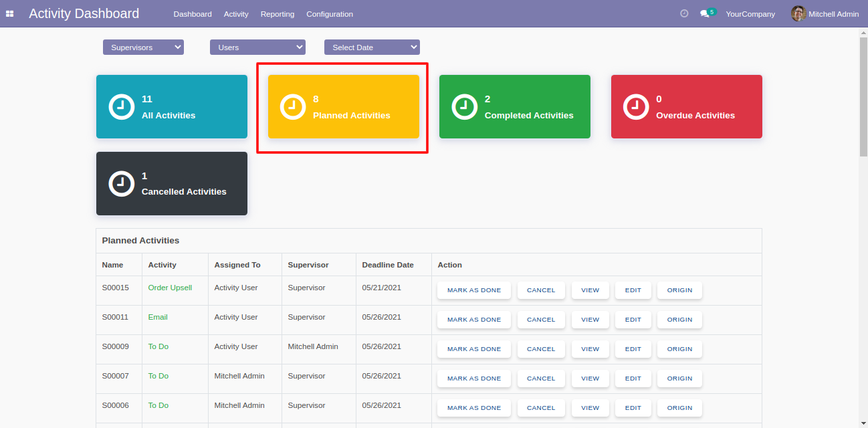
Task: Click clock icon on Overdue Activities card
Action: click(636, 106)
